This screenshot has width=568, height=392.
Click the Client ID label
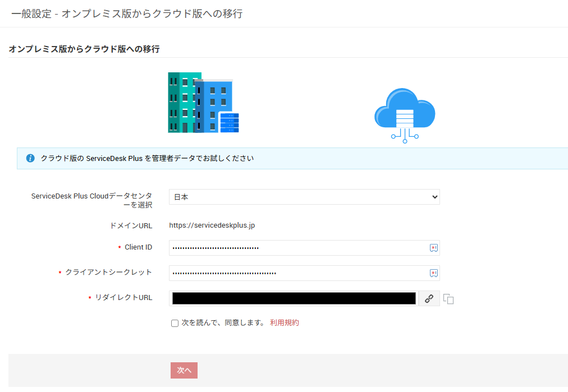[139, 247]
